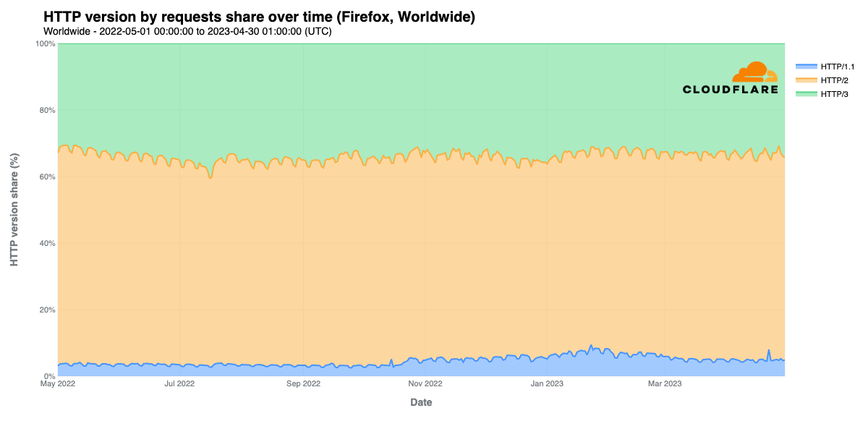Select the Nov 2022 x-axis tick label
868x434 pixels.
(425, 384)
